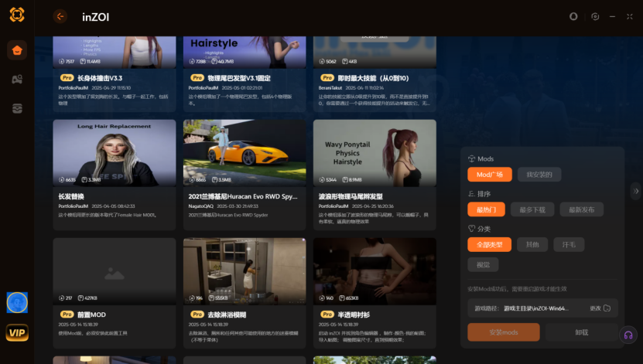Viewport: 643px width, 364px height.
Task: Click the Pro badge on 前置MOD
Action: (x=67, y=315)
